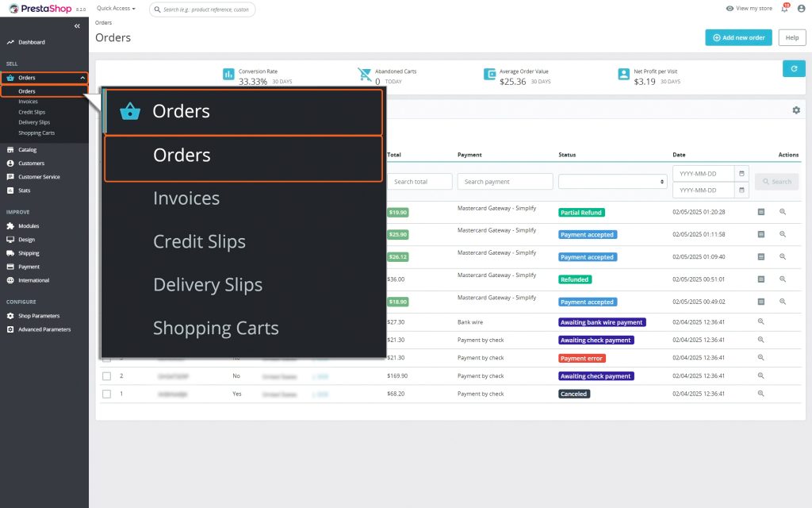
Task: Click the Search filter button
Action: tap(777, 182)
